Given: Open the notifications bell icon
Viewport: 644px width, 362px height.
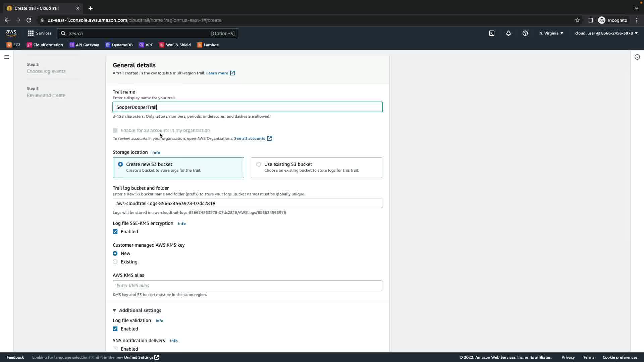Looking at the screenshot, I should click(x=508, y=33).
